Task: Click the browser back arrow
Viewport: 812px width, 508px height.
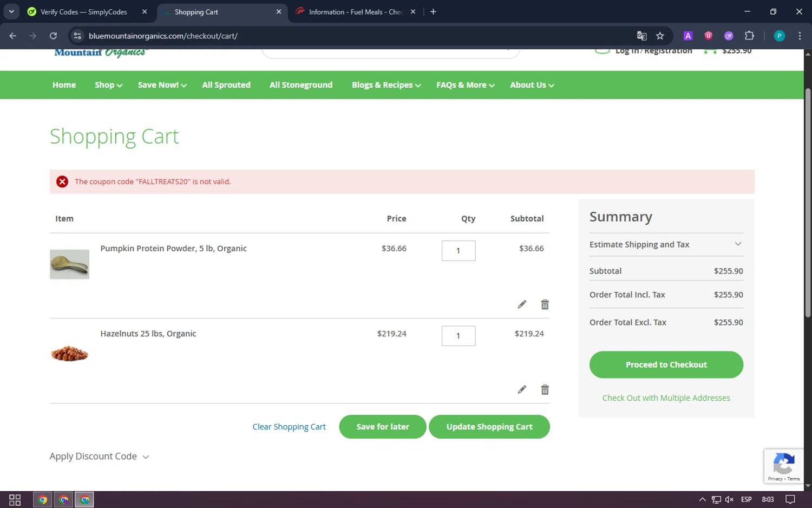Action: [x=13, y=36]
